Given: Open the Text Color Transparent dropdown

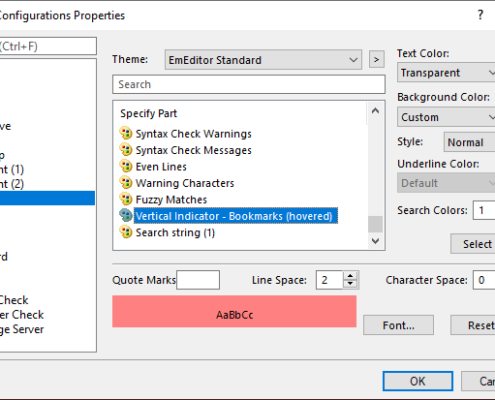Looking at the screenshot, I should pos(446,72).
